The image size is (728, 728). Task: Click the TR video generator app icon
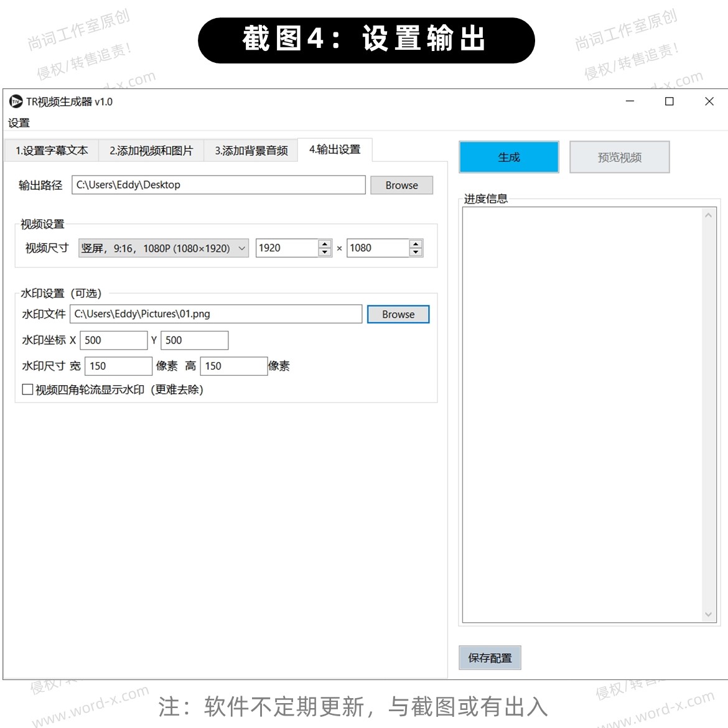16,101
